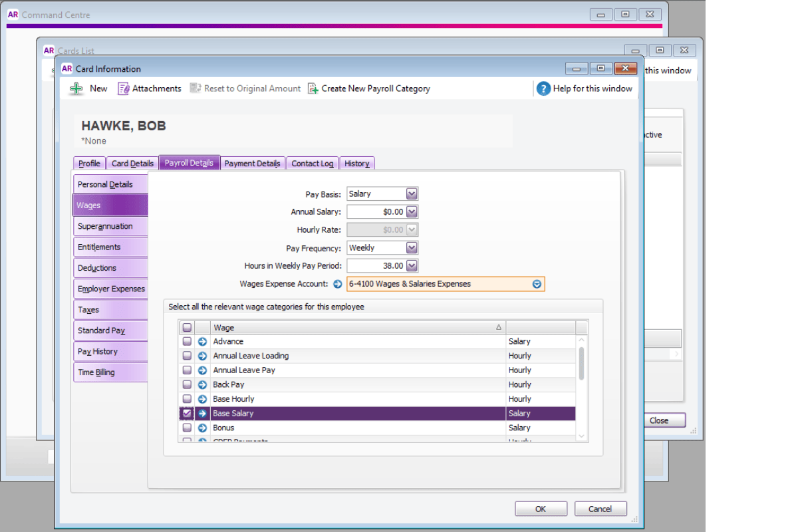Click the blue arrow beside Wages Expense Account
The width and height of the screenshot is (798, 532).
tap(338, 283)
